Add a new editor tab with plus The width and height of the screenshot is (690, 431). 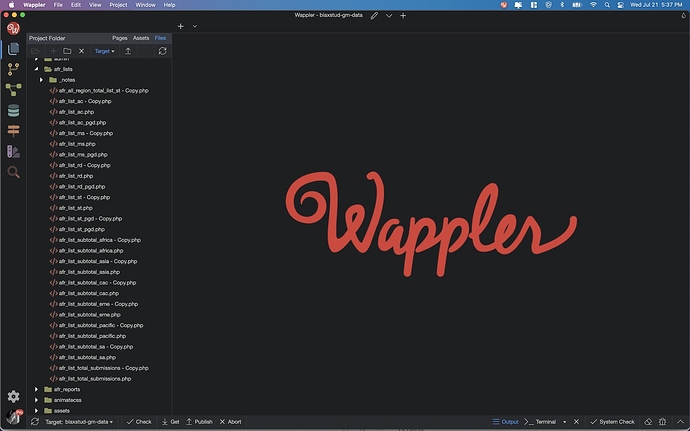(180, 26)
